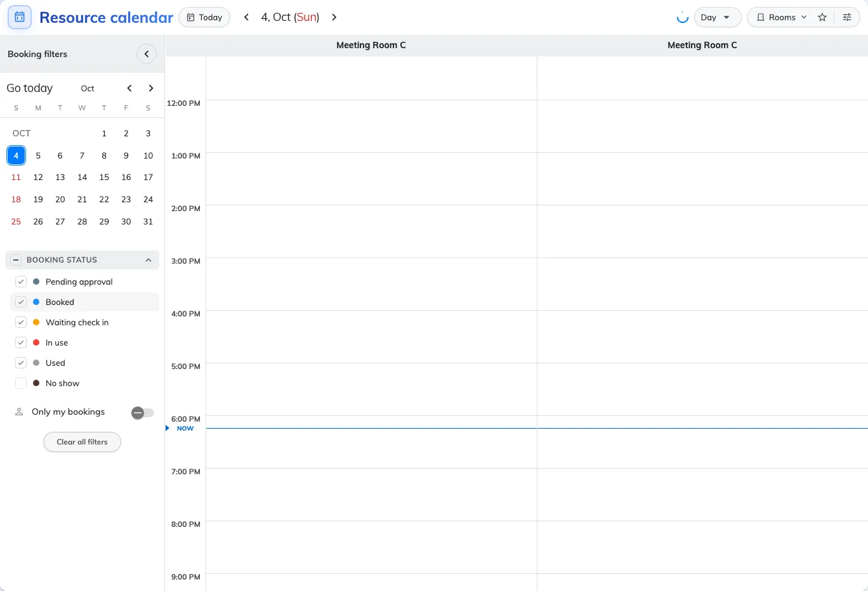Click the 9:00 PM time label

point(186,577)
